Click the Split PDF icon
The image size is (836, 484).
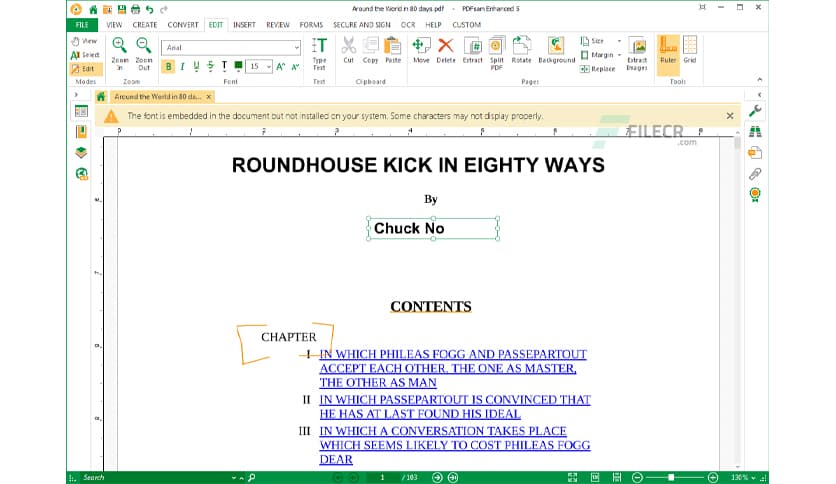[x=496, y=50]
